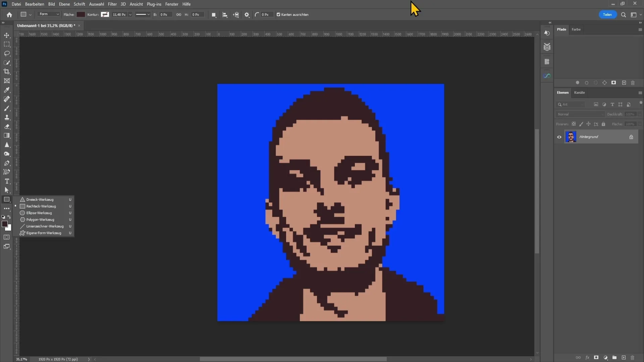Select the Rechteck-Werkzeug tool
Viewport: 644px width, 362px height.
pos(41,206)
